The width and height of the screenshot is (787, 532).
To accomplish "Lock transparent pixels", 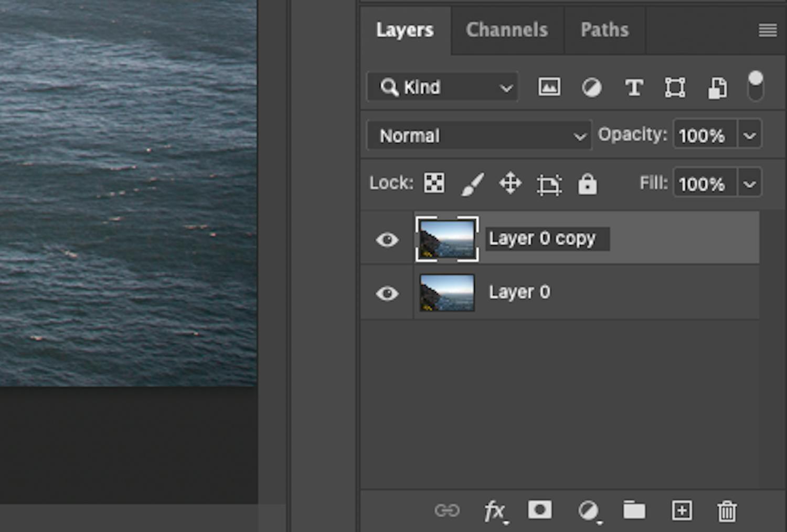I will pos(434,183).
